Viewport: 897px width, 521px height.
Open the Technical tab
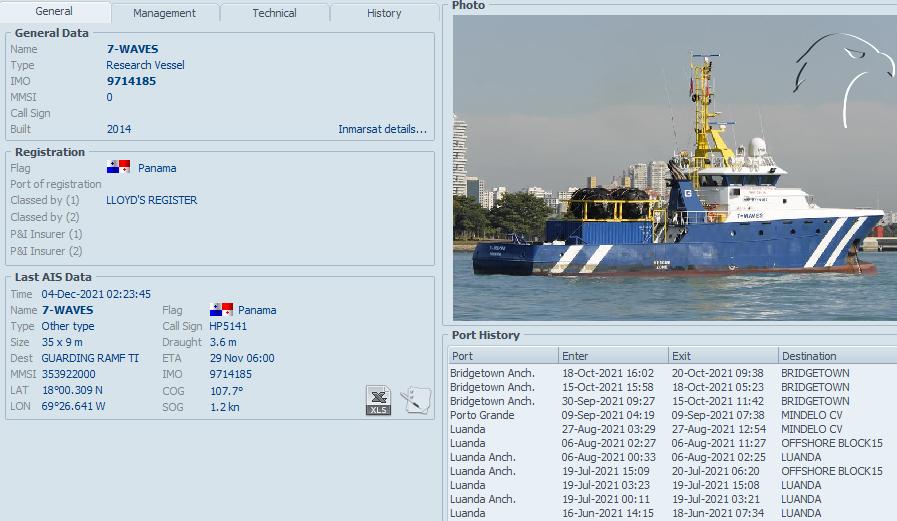(x=275, y=13)
